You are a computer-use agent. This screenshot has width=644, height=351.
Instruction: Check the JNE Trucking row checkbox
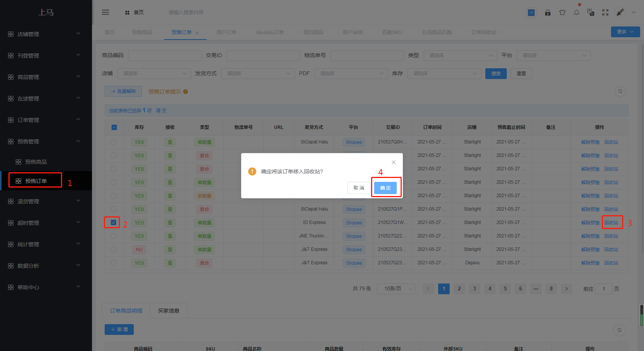click(113, 236)
